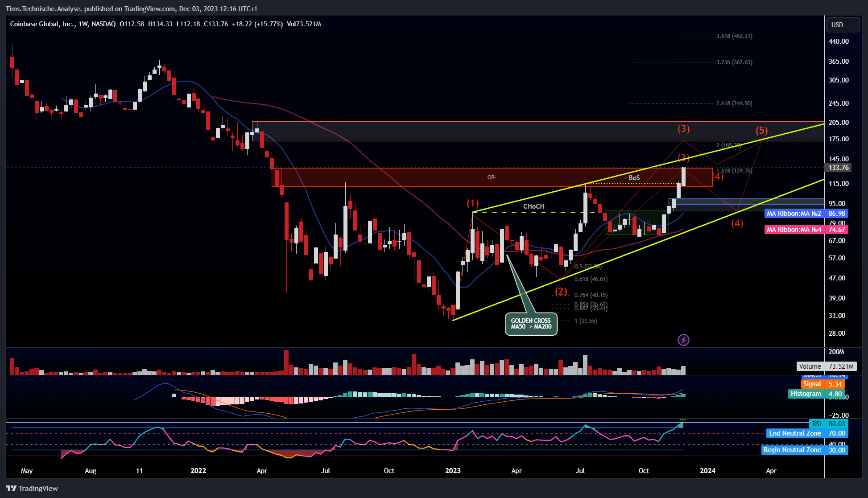The width and height of the screenshot is (868, 498).
Task: Click the 3.618 (462.21) Fibonacci level
Action: pyautogui.click(x=734, y=36)
